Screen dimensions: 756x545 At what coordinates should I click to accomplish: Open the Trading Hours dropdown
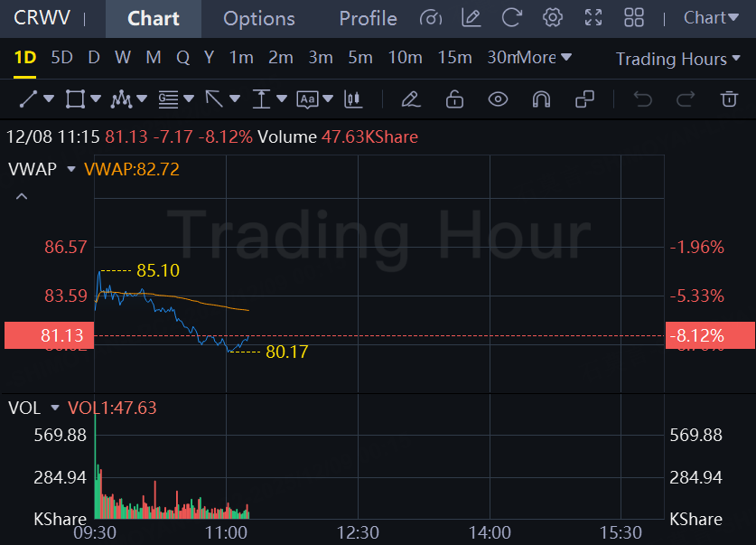(x=679, y=59)
